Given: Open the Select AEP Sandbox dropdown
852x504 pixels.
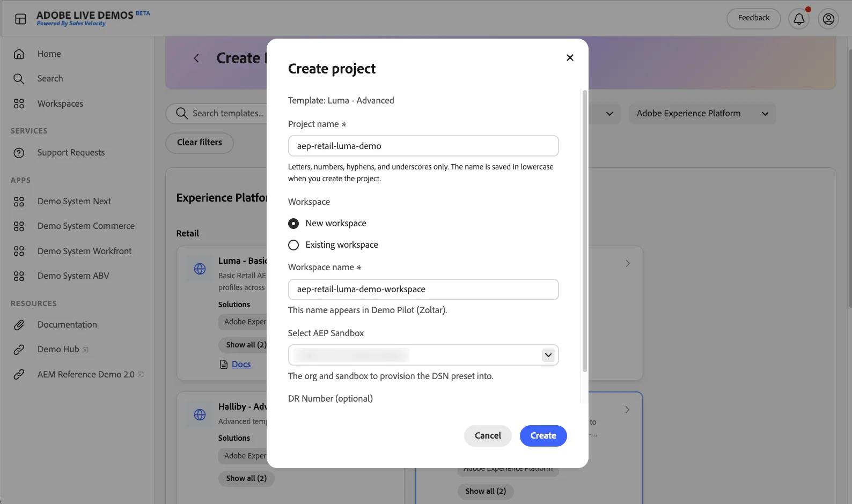Looking at the screenshot, I should [x=423, y=355].
